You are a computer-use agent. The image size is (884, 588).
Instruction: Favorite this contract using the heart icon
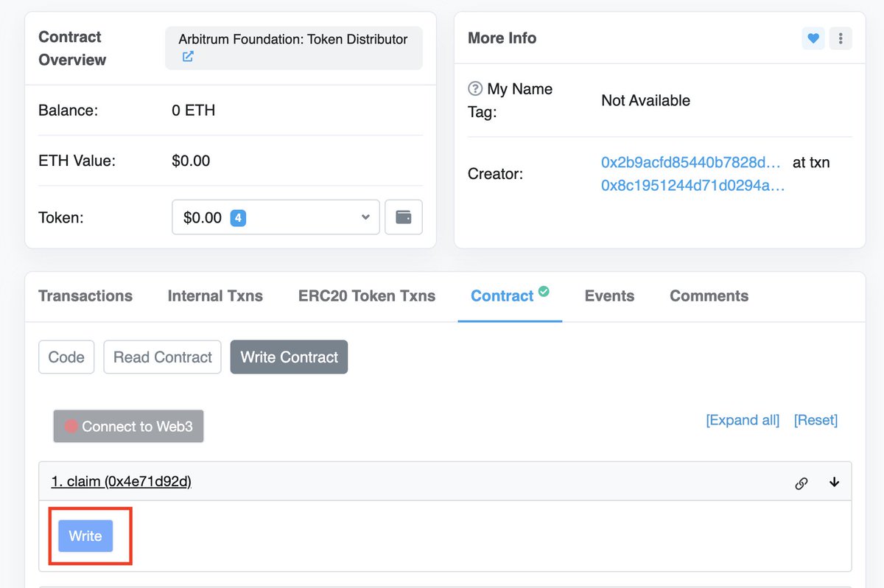pos(813,38)
